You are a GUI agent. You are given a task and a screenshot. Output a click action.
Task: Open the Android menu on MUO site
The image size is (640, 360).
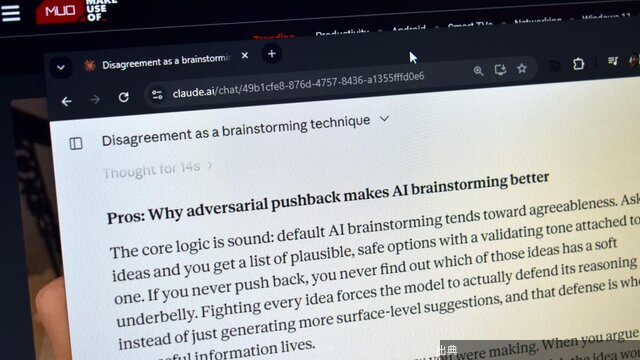[409, 28]
